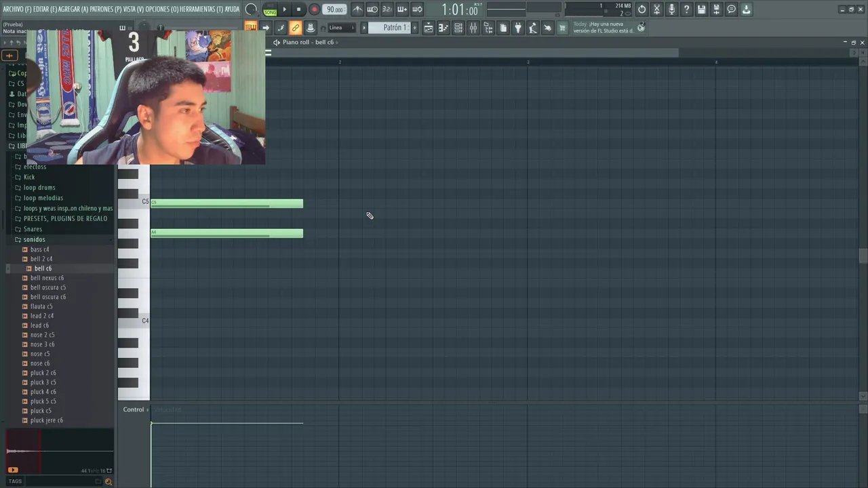Image resolution: width=868 pixels, height=488 pixels.
Task: Toggle the multilink to controllers icon
Action: click(x=281, y=28)
